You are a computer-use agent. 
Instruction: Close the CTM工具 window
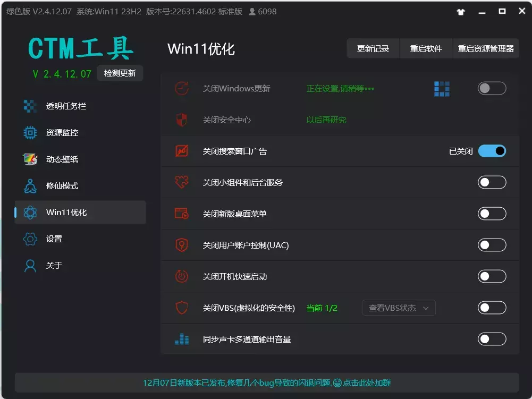[x=522, y=11]
